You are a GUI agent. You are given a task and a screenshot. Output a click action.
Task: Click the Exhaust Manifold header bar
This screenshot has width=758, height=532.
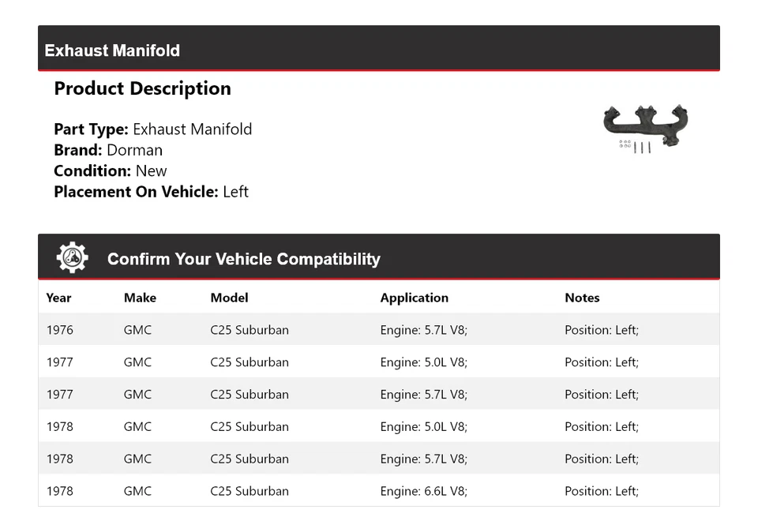[379, 49]
